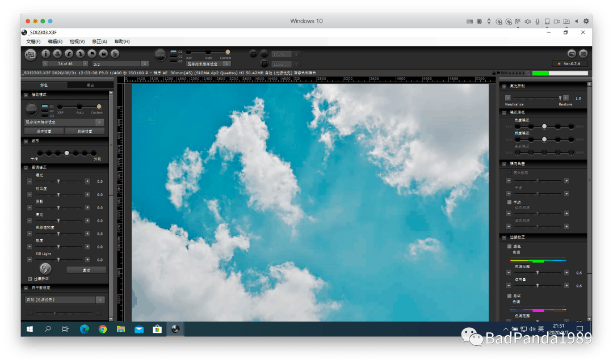Open settings preset dropdown in left panel
The width and height of the screenshot is (613, 364).
pos(64,122)
